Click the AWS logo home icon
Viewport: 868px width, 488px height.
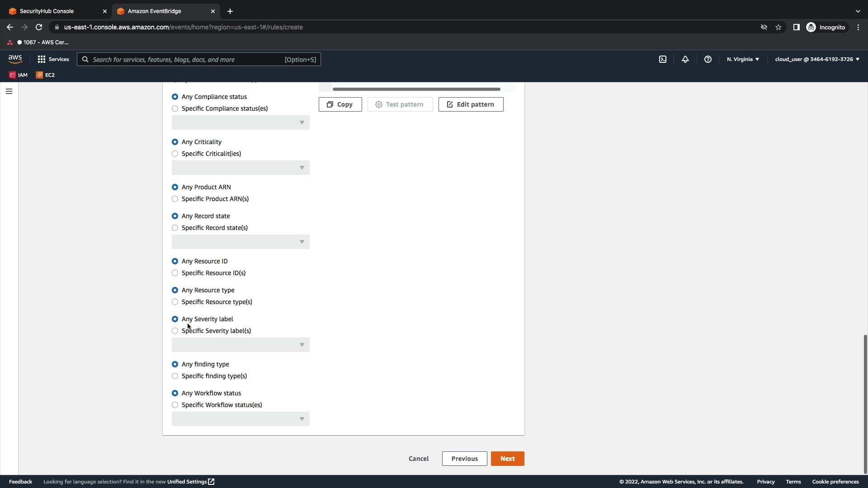click(x=15, y=59)
